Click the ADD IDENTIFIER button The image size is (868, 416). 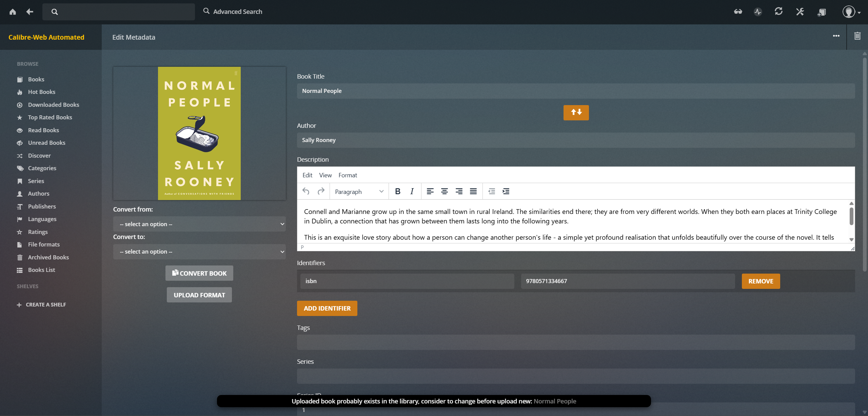[327, 308]
